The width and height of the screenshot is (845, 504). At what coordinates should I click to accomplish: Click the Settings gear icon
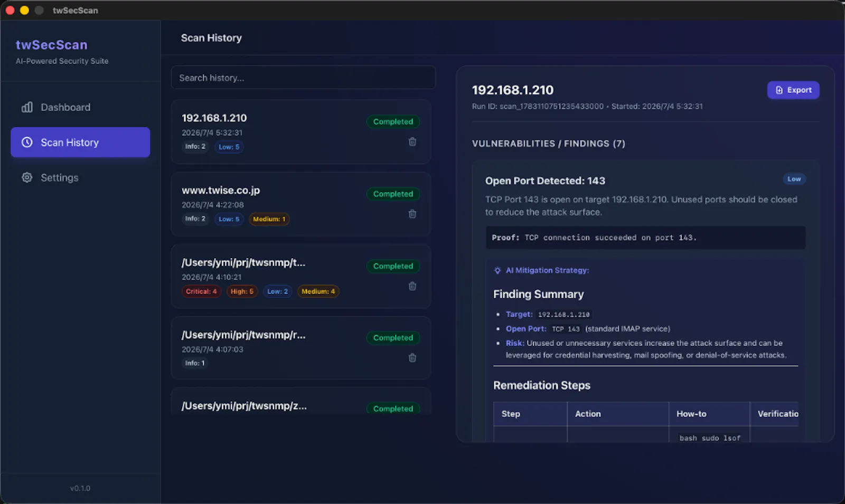(x=27, y=178)
